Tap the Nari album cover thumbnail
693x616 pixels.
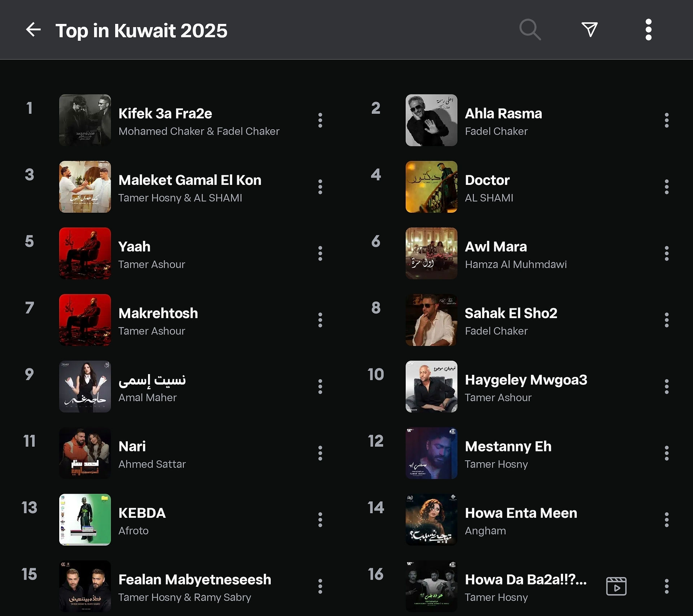click(x=85, y=453)
